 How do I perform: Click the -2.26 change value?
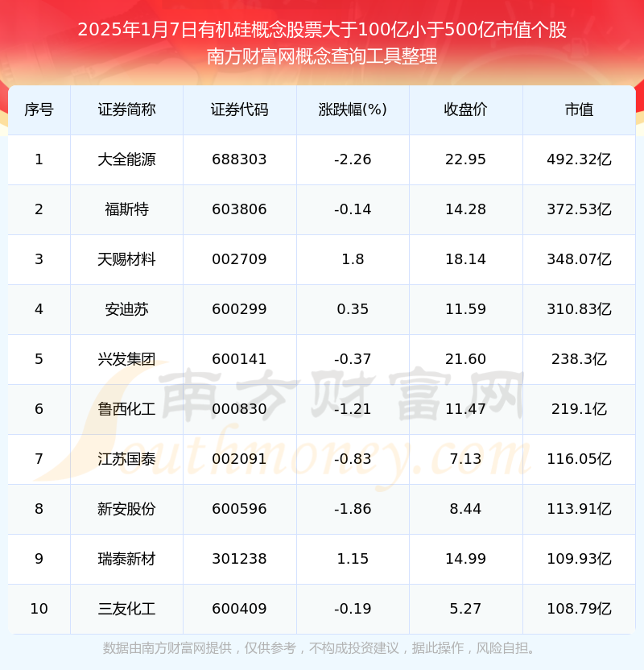(353, 159)
